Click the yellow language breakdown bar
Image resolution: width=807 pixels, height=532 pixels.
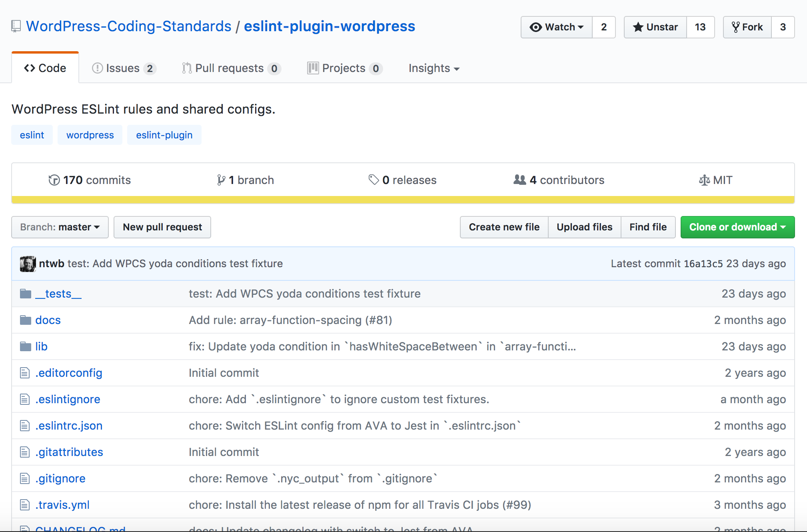[x=403, y=200]
